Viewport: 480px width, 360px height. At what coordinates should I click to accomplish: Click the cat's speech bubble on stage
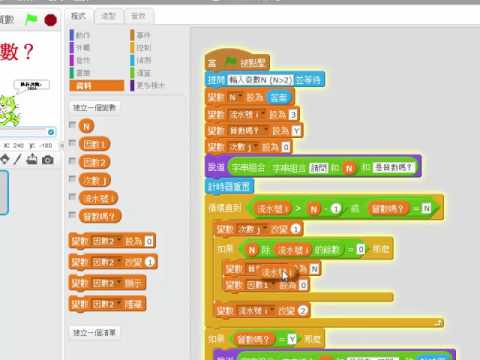(32, 85)
